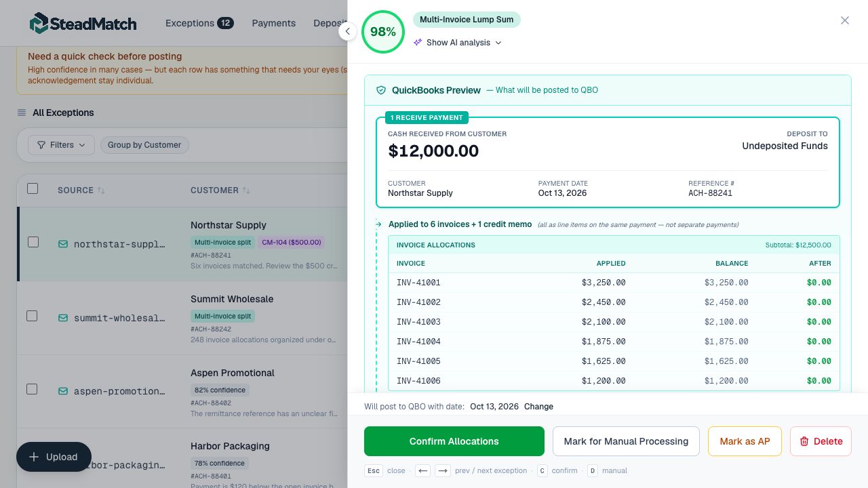Delete this exception
This screenshot has width=868, height=488.
(x=821, y=441)
